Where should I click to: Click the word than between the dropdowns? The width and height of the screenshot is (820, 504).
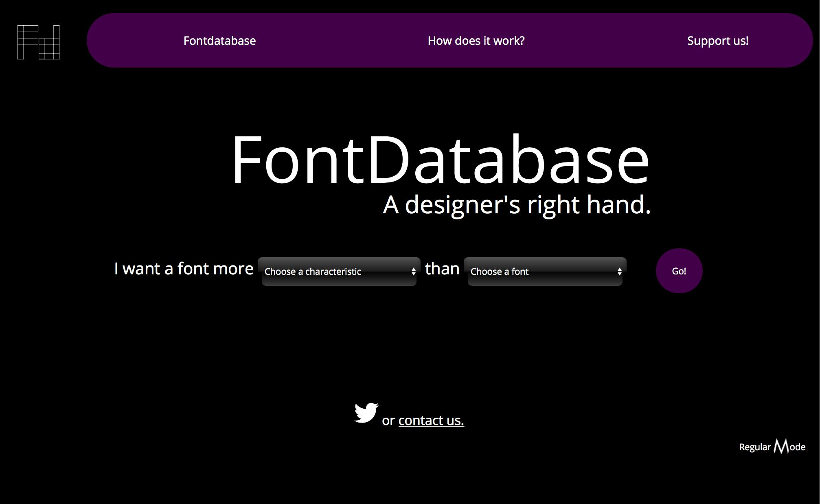[x=442, y=269]
